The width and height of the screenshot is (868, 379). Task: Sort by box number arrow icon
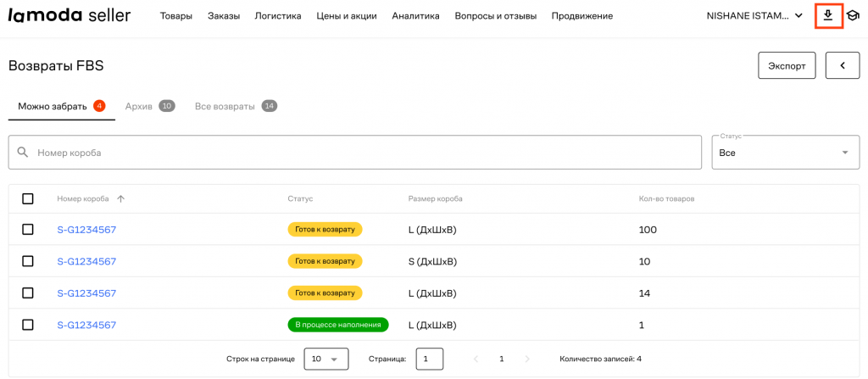(x=120, y=198)
